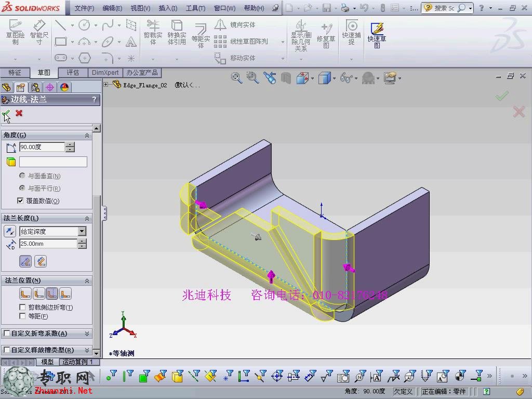Select Move Entities tool
This screenshot has width=532, height=399.
coord(235,58)
